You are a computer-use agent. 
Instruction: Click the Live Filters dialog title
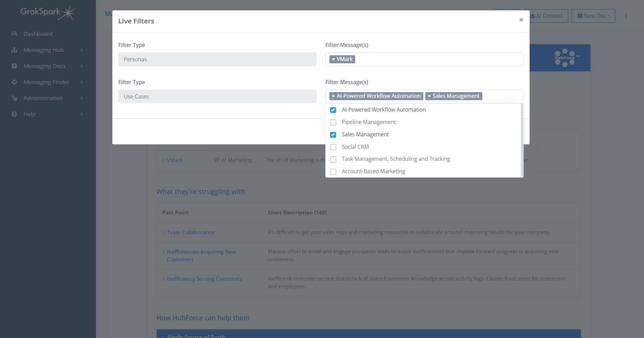[x=136, y=21]
